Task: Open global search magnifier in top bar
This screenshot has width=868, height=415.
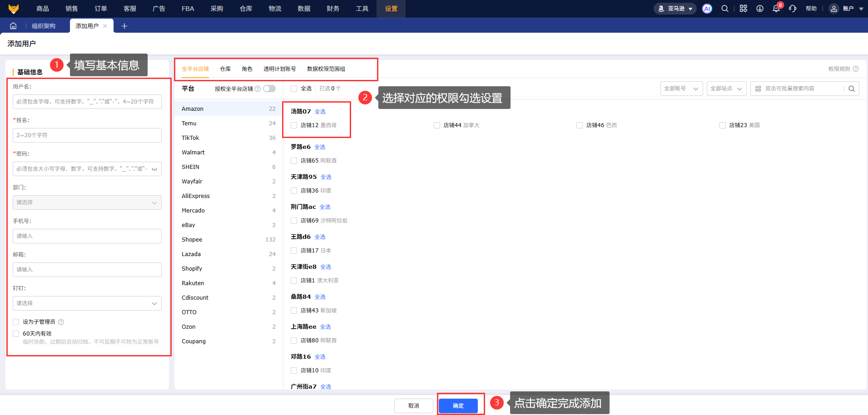Action: (x=725, y=9)
